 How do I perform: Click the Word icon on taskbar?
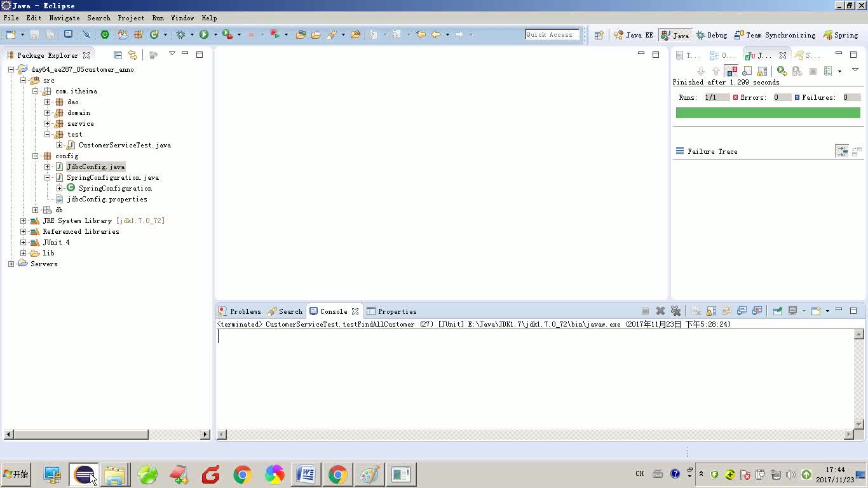306,475
